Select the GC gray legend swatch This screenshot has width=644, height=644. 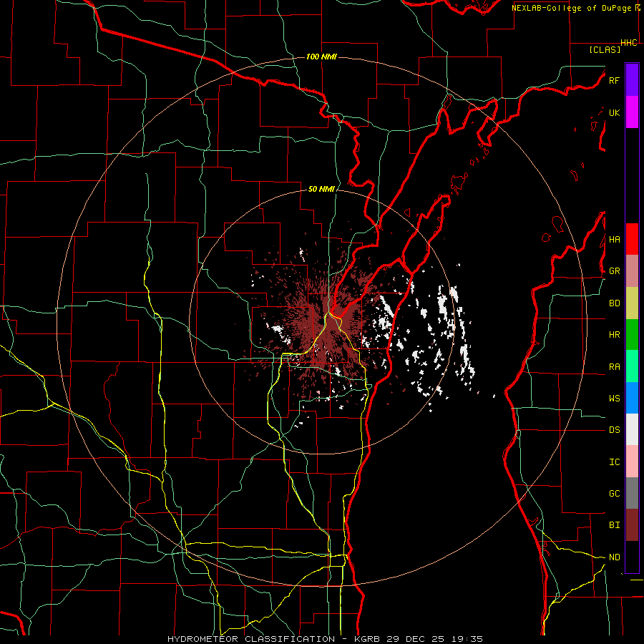[x=632, y=493]
